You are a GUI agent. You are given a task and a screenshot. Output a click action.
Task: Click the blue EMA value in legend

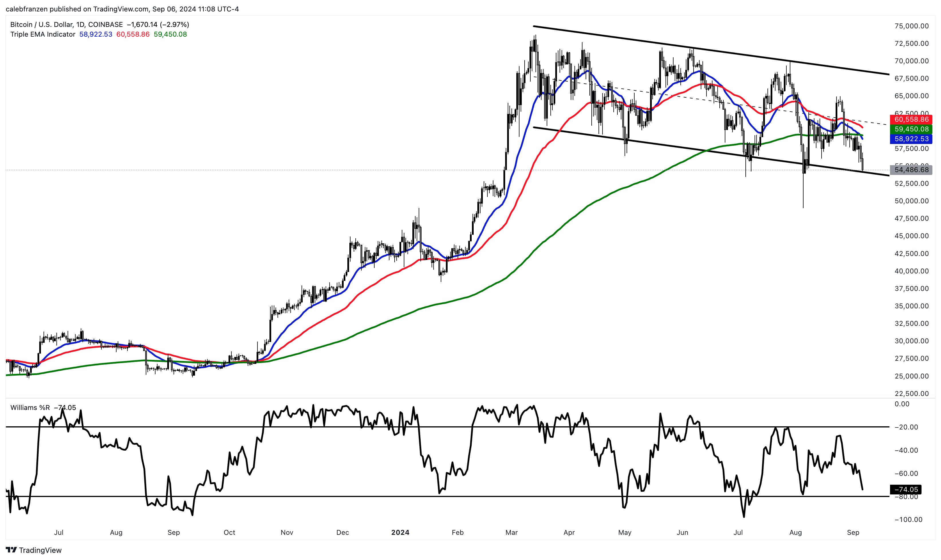tap(95, 34)
